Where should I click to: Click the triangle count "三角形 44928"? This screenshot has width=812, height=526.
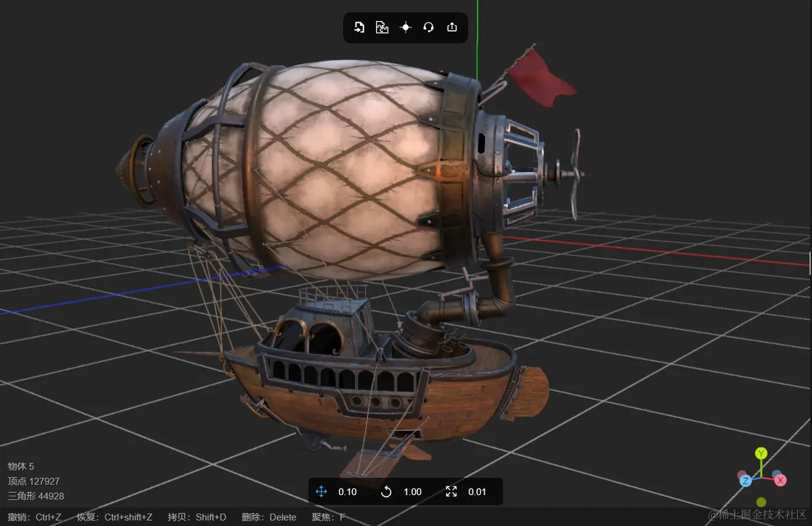tap(36, 496)
